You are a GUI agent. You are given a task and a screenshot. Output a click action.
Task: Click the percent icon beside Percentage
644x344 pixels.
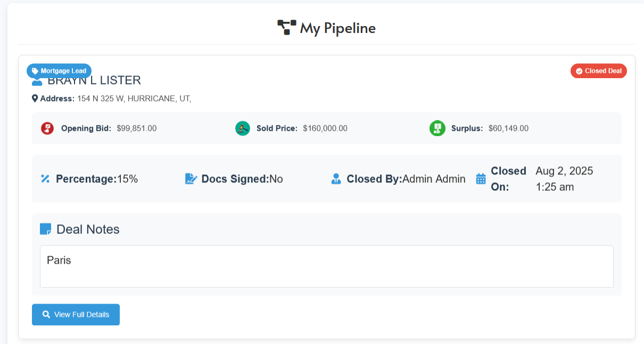click(x=45, y=179)
